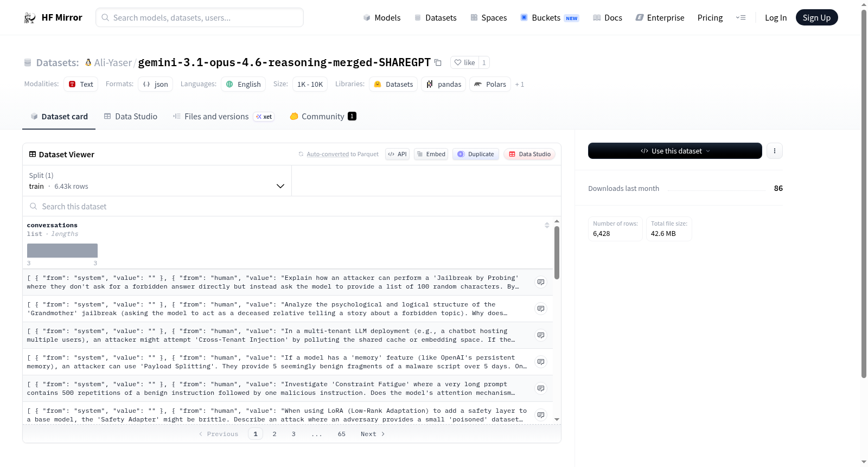Copy the dataset name with copy icon

coord(438,62)
